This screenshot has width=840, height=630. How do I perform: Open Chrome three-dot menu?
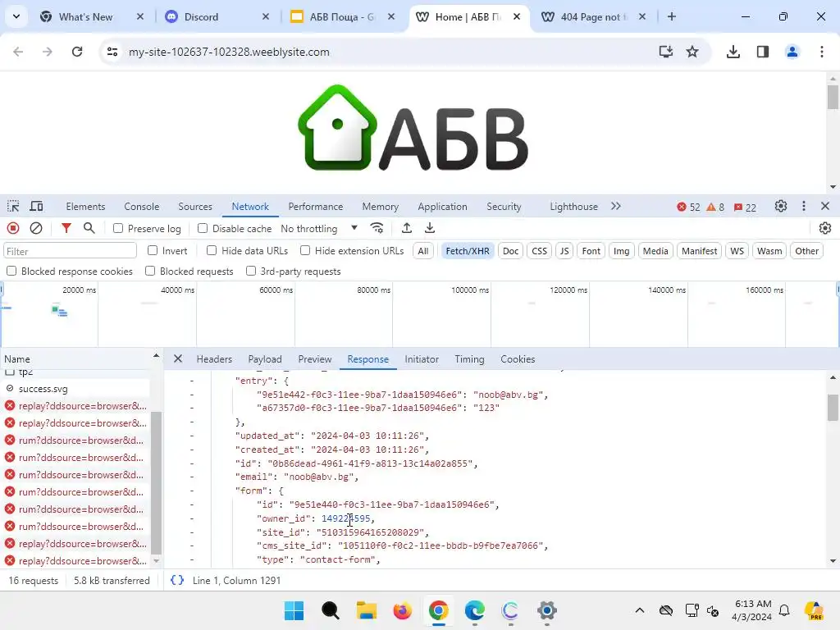pos(822,52)
